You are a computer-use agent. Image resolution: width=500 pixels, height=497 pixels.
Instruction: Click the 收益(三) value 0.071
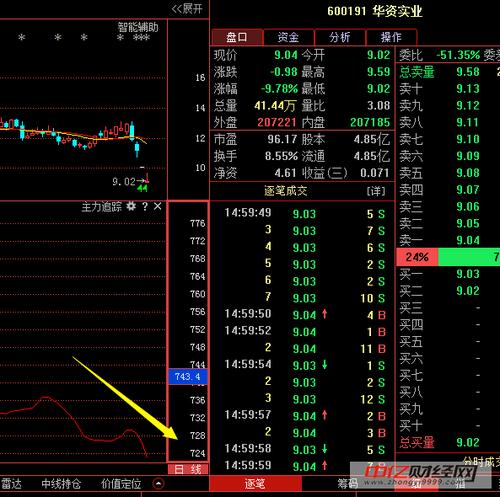(375, 173)
